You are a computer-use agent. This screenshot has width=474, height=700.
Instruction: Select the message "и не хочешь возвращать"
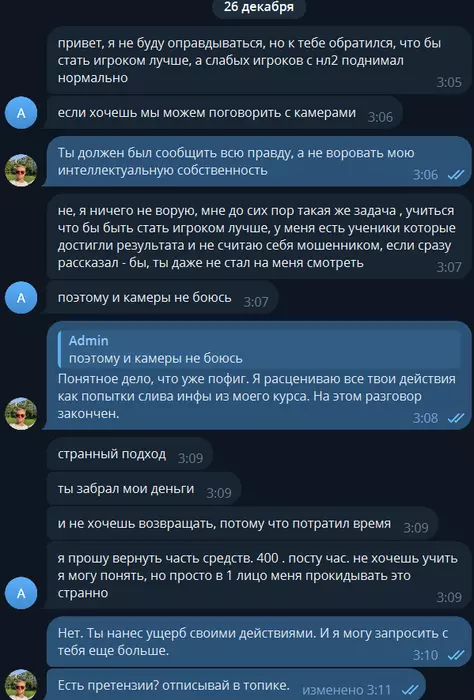pos(242,524)
